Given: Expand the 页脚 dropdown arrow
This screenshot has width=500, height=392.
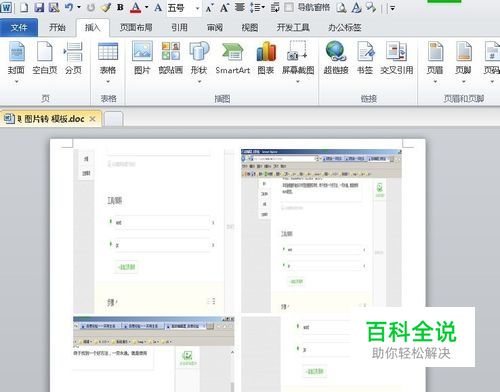Looking at the screenshot, I should pos(463,82).
